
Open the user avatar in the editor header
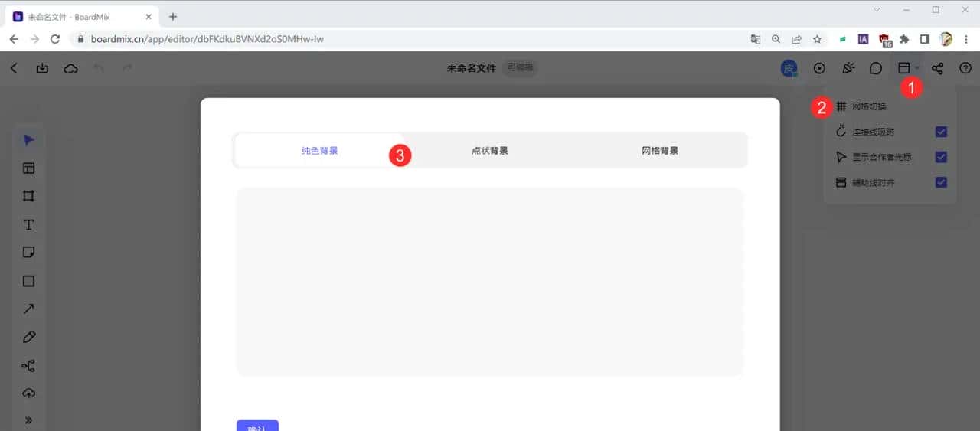point(789,68)
